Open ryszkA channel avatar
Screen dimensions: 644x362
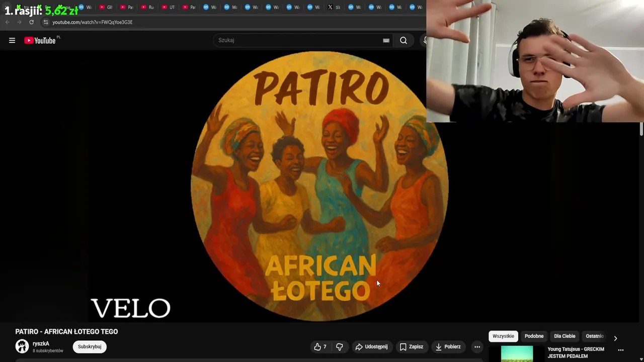[x=22, y=346]
